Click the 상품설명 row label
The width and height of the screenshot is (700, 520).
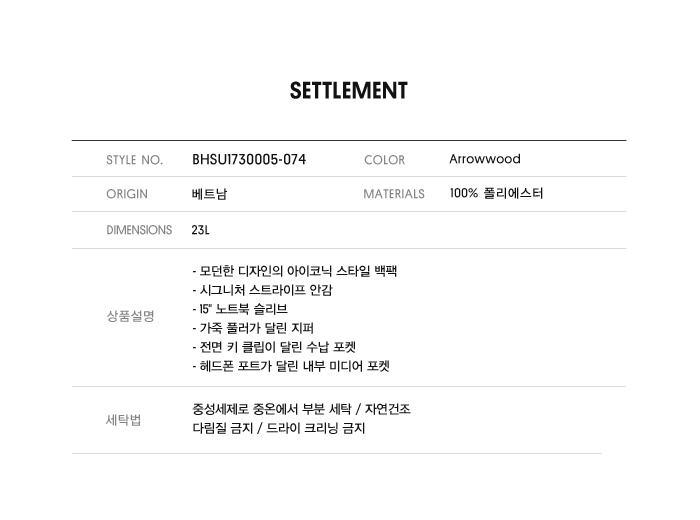(x=130, y=316)
